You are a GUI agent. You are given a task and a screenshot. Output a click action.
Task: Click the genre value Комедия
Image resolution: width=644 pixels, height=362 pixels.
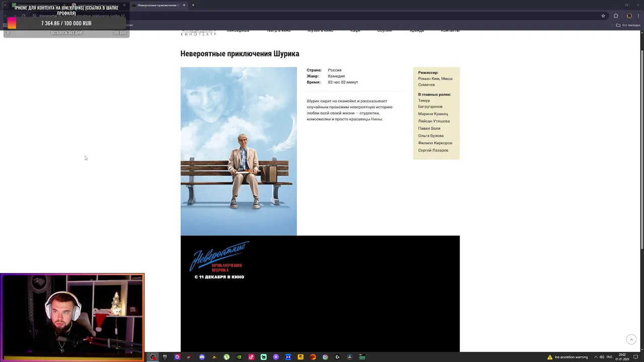[336, 76]
